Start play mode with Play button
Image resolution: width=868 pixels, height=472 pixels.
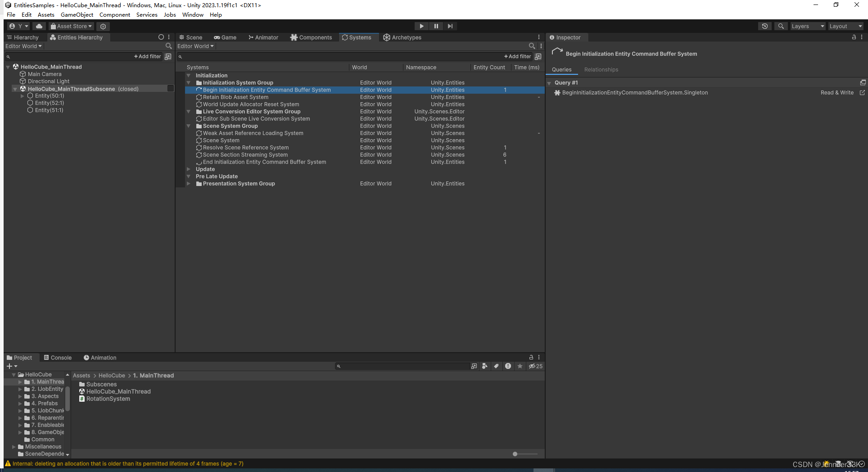point(421,26)
